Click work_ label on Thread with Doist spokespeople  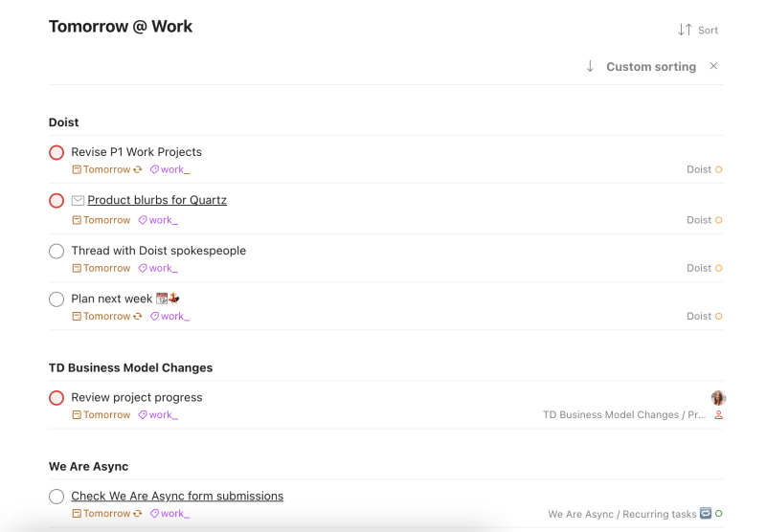click(158, 268)
